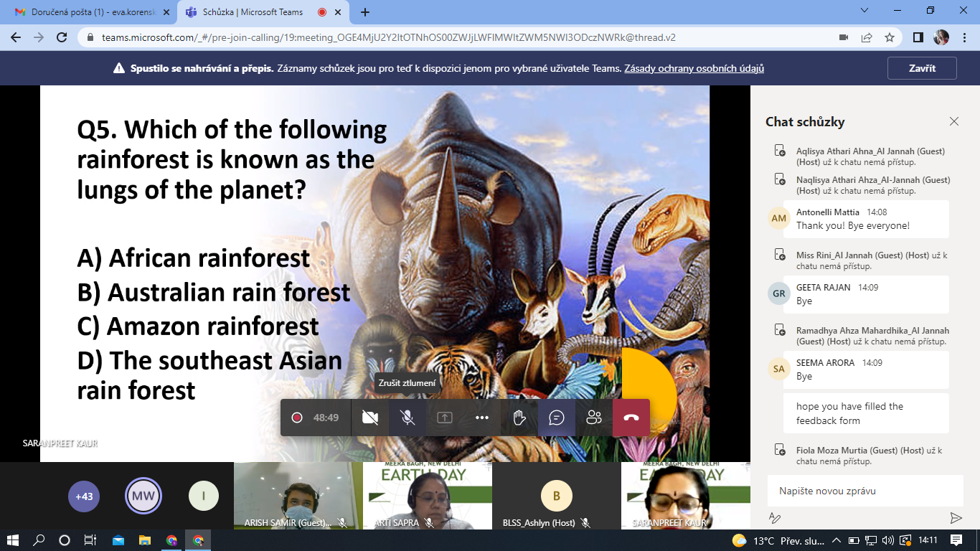Select the I participant avatar
The height and width of the screenshot is (551, 980).
click(204, 496)
